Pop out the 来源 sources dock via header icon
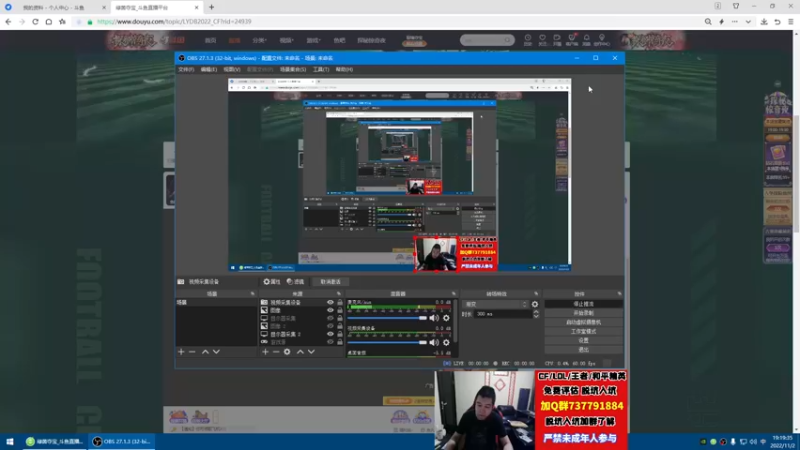This screenshot has height=450, width=800. 339,294
